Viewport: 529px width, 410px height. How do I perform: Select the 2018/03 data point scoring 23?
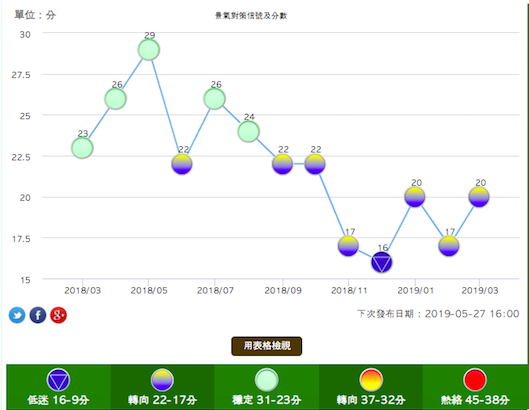point(82,148)
